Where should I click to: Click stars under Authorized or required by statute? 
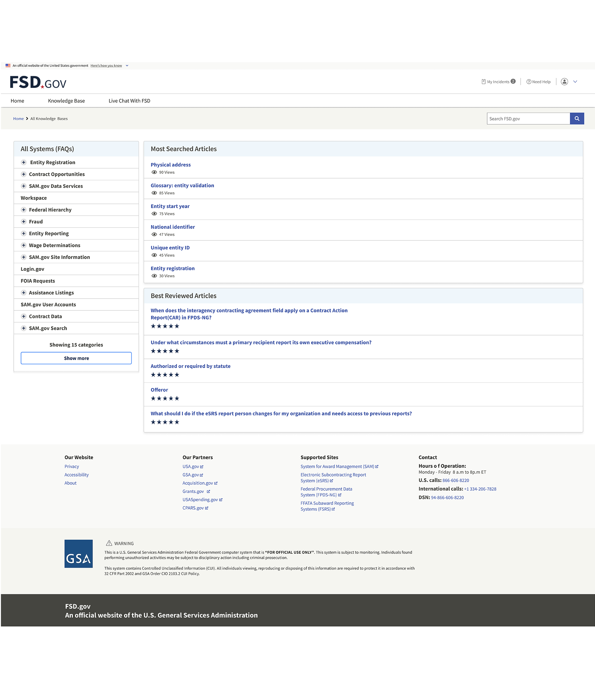coord(165,375)
